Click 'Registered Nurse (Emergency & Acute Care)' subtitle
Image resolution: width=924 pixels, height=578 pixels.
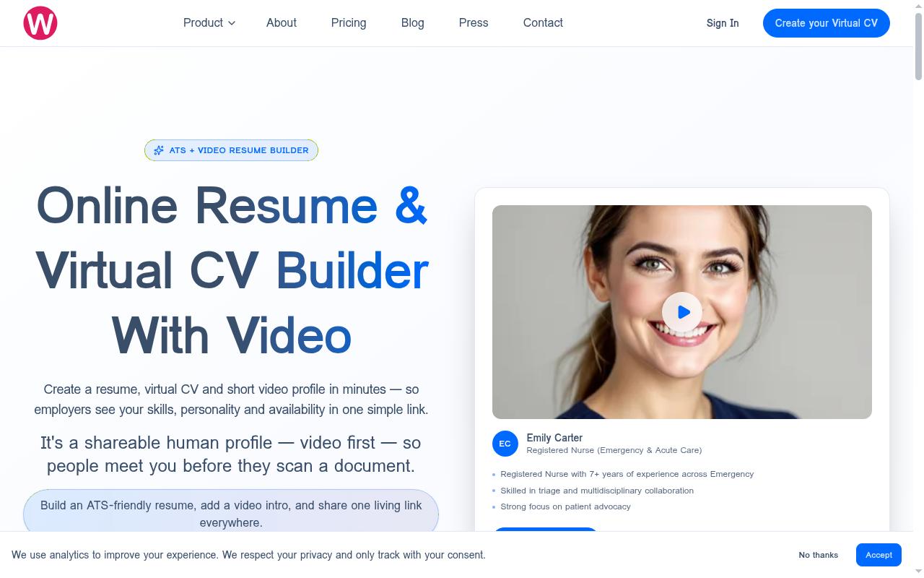tap(614, 450)
